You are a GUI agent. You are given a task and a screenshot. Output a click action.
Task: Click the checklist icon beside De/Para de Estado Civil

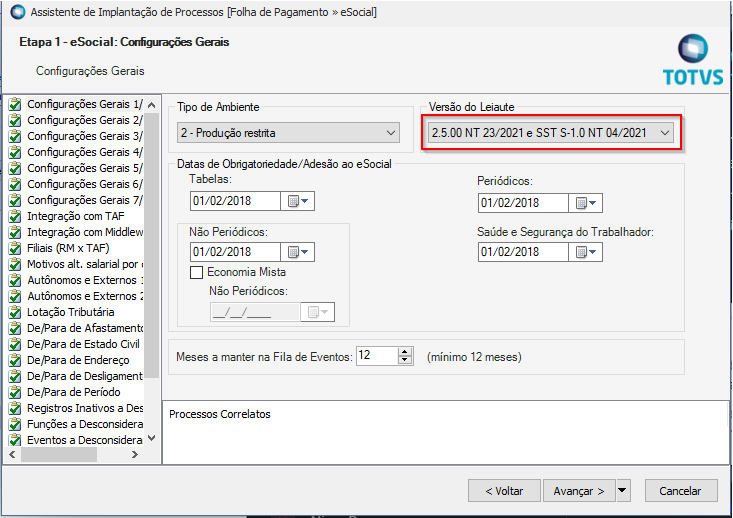click(15, 344)
